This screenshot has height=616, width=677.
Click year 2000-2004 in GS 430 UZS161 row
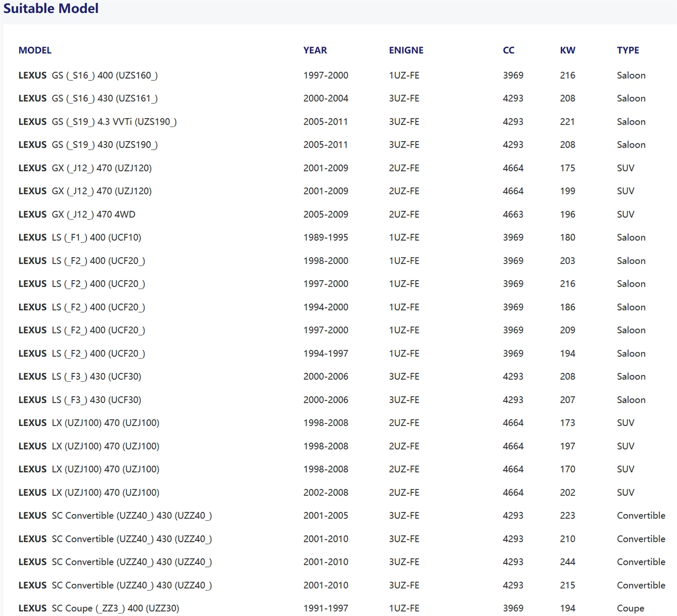[x=326, y=99]
